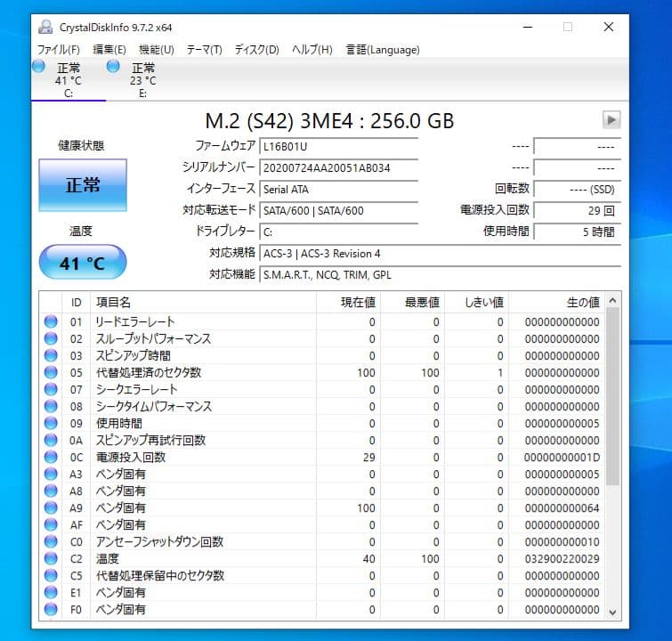Click the ID column header
The height and width of the screenshot is (641, 672).
(x=77, y=303)
